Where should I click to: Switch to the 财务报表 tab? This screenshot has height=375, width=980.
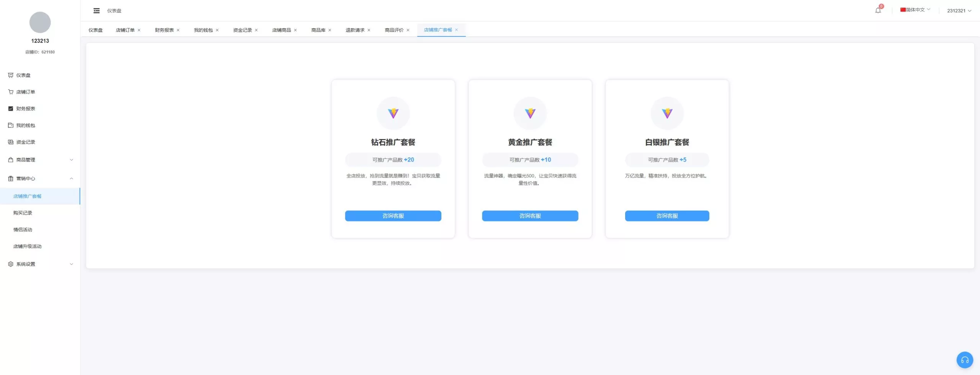point(164,30)
